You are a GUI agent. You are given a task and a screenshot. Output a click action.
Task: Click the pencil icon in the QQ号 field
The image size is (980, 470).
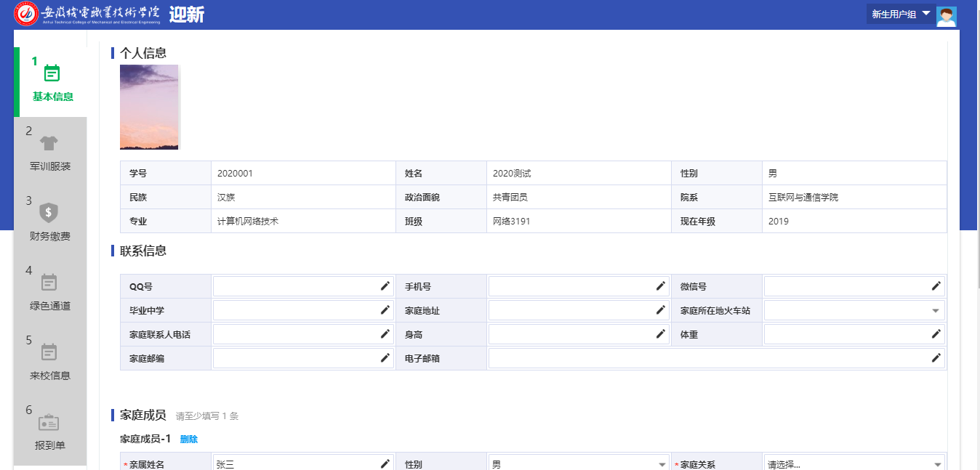385,286
